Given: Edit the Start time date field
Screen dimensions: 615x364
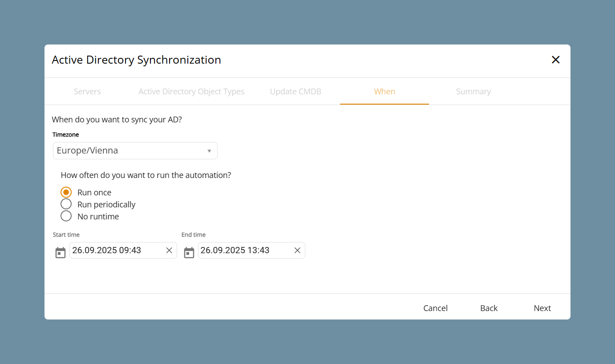Looking at the screenshot, I should coord(123,250).
